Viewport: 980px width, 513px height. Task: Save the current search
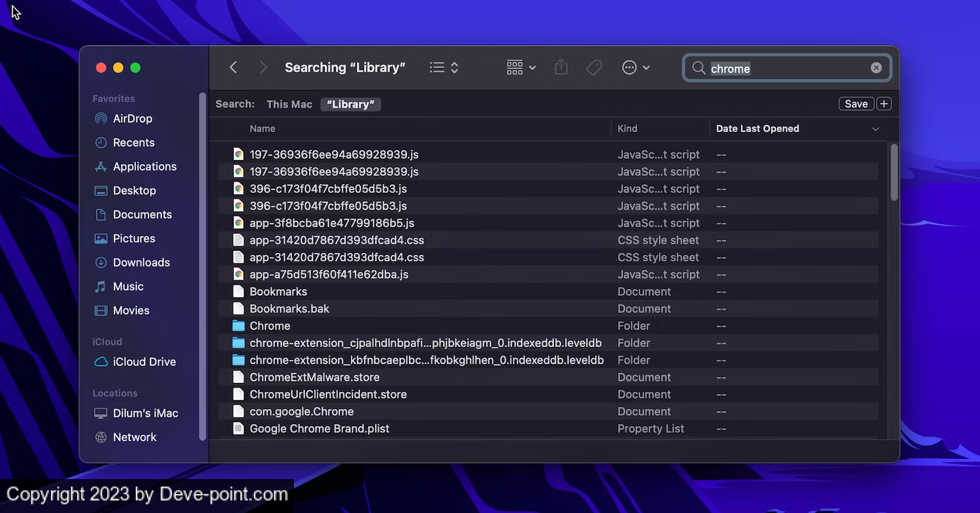click(856, 104)
